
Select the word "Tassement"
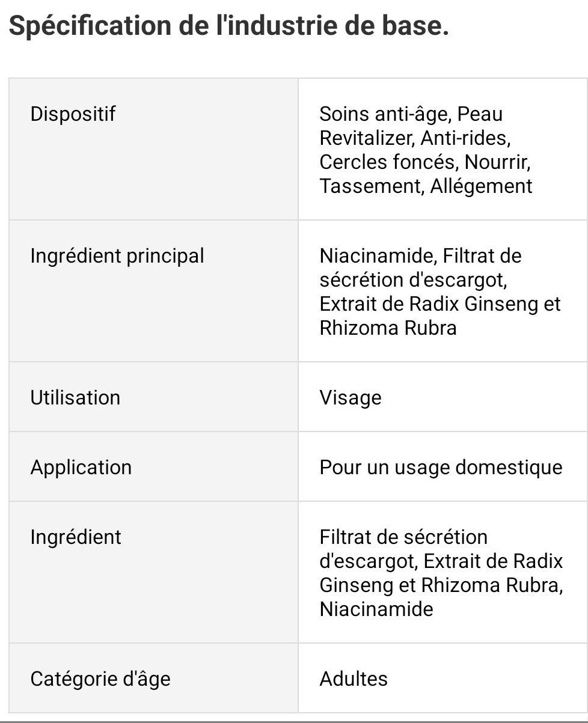click(x=369, y=186)
